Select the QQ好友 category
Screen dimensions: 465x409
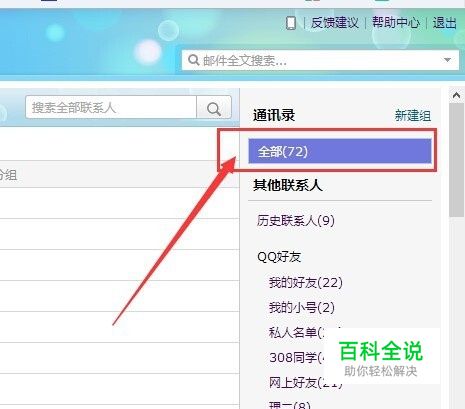[279, 257]
